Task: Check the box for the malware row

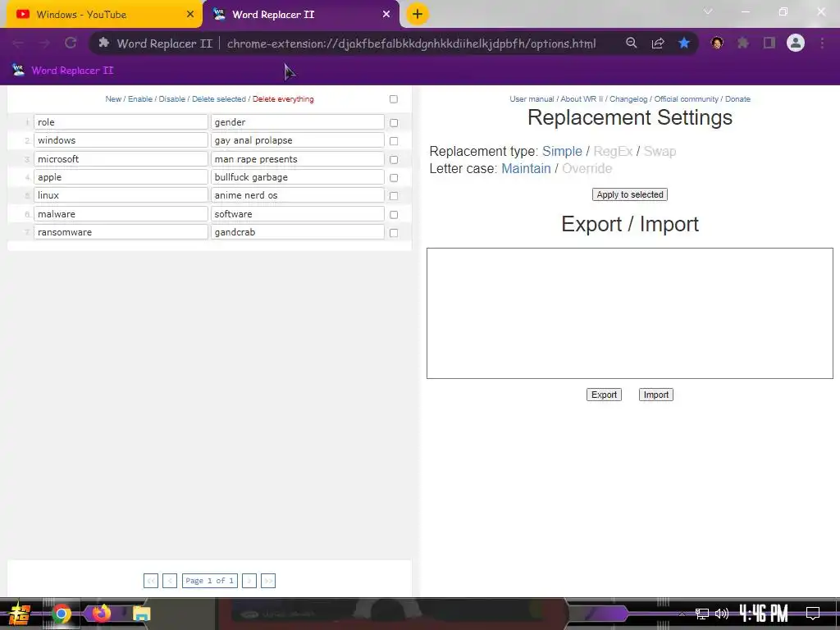Action: [x=394, y=214]
